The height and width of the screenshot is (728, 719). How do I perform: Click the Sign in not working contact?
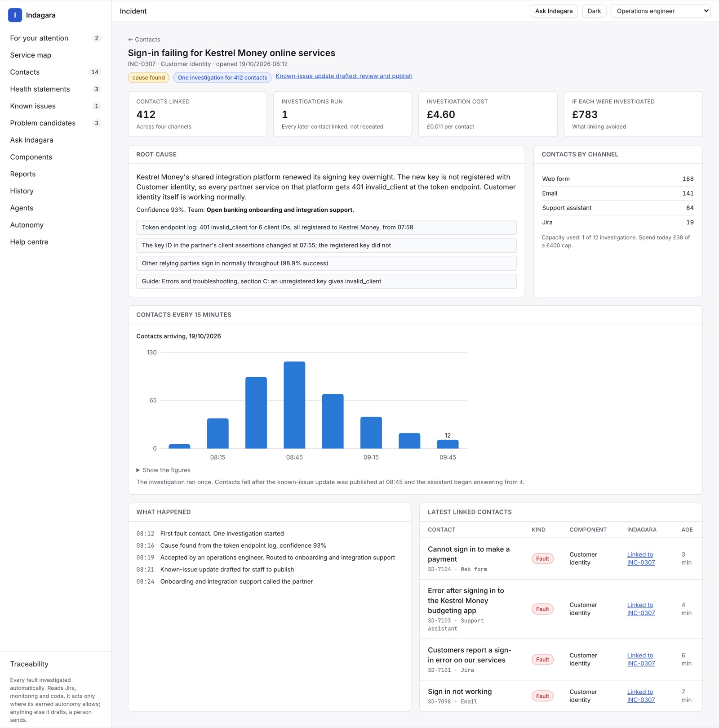[x=460, y=692]
